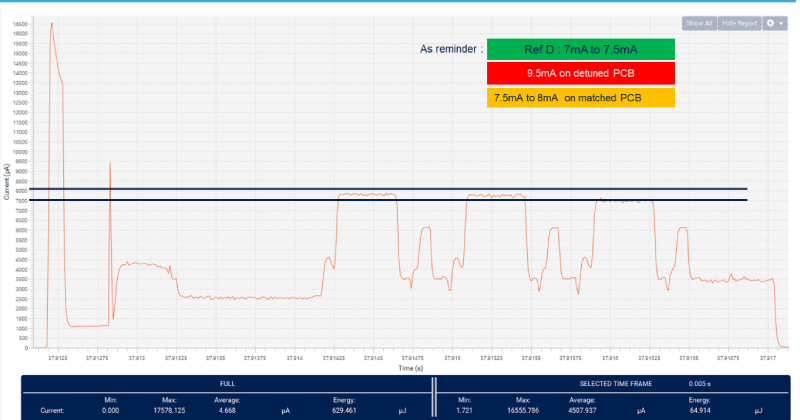Select the yellow matched PCB label
The image size is (800, 420).
coord(581,98)
